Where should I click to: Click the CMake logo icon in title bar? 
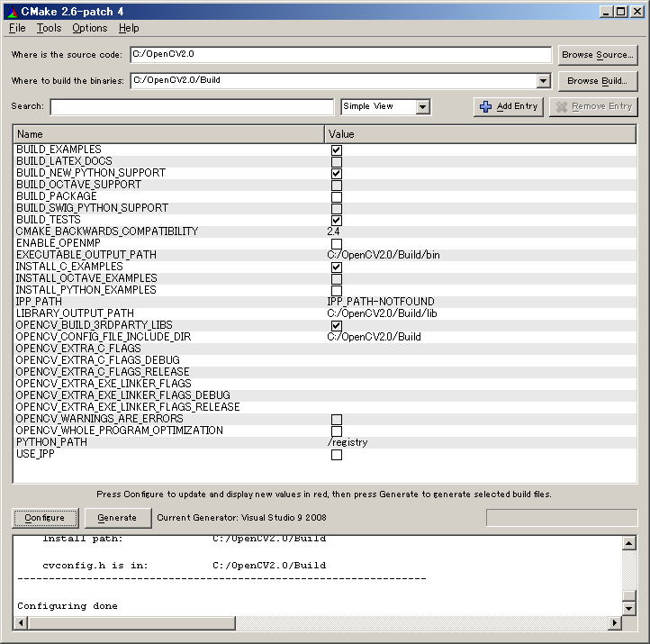click(x=12, y=12)
